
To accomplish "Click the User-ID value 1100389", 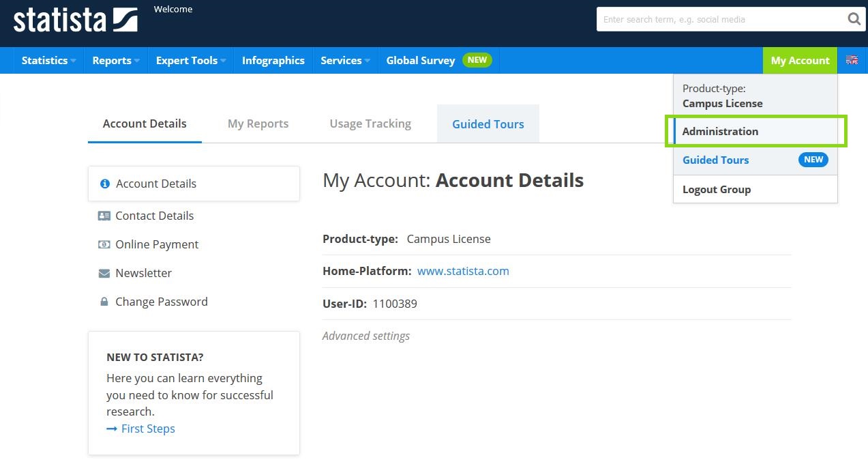I will click(395, 304).
